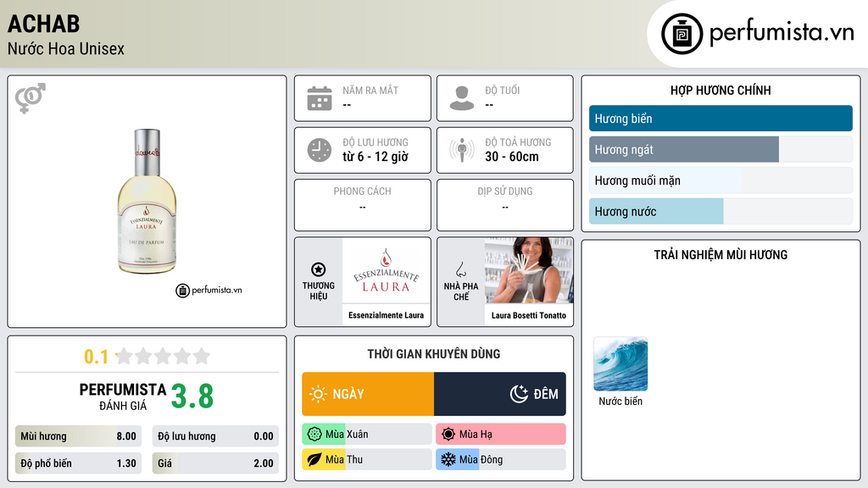The height and width of the screenshot is (488, 868).
Task: Click the từ 6 - 12 giờ longevity value
Action: [376, 157]
